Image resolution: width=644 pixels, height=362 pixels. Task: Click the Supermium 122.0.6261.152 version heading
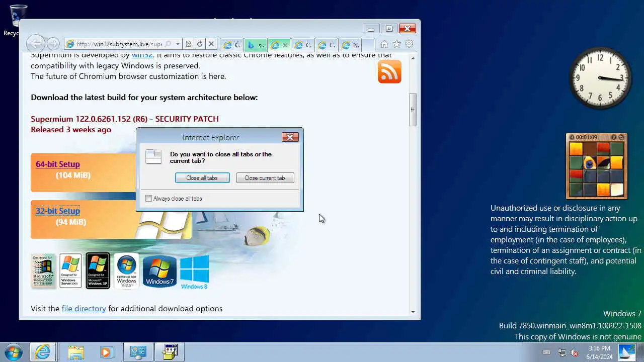point(125,119)
